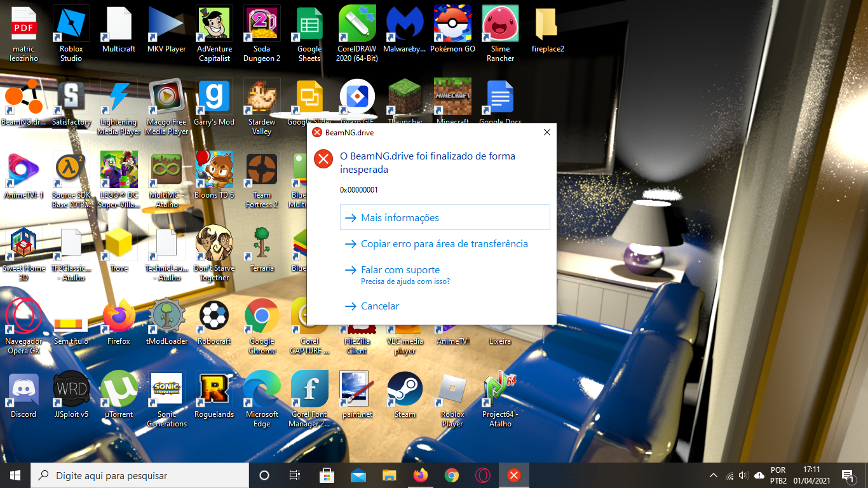868x488 pixels.
Task: Select the Team Fortress 2 icon
Action: pos(262,180)
